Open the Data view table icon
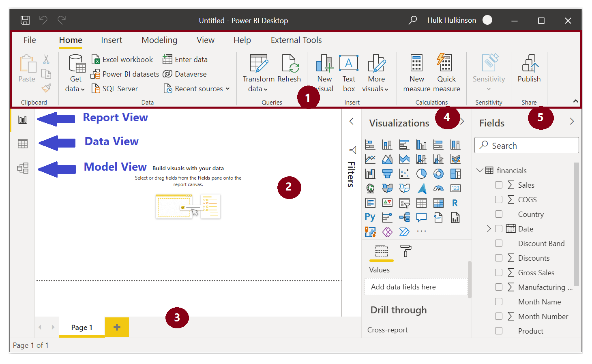Screen dimensions: 592x364 pos(23,143)
